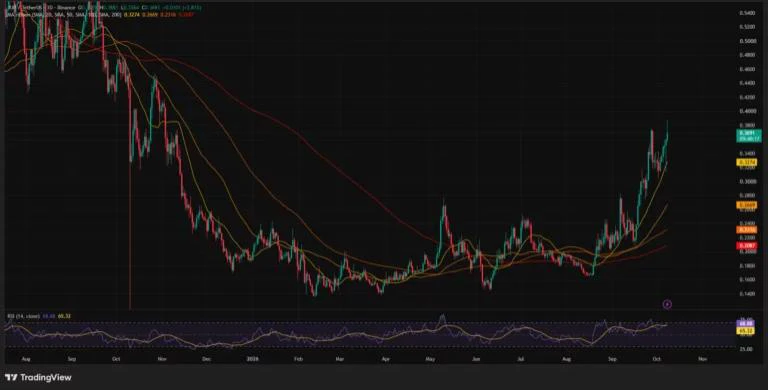The image size is (768, 390).
Task: Click the Aug label at time axis start
Action: pyautogui.click(x=26, y=359)
